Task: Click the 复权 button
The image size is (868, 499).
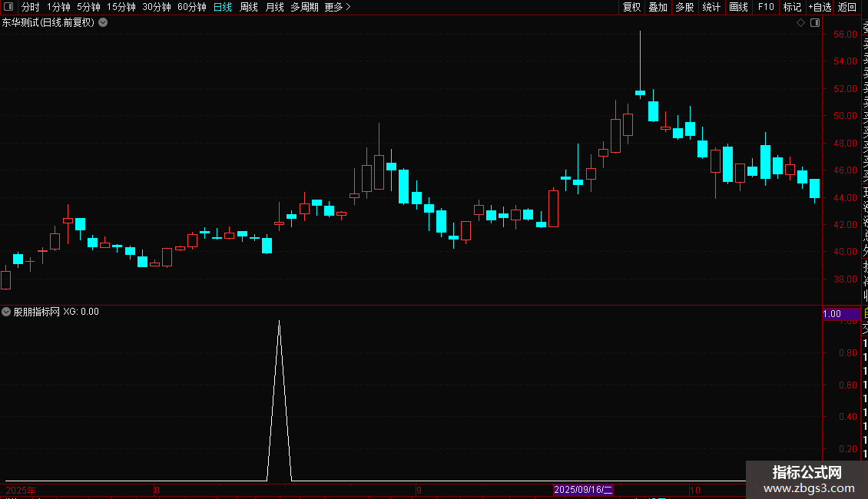Action: click(631, 7)
